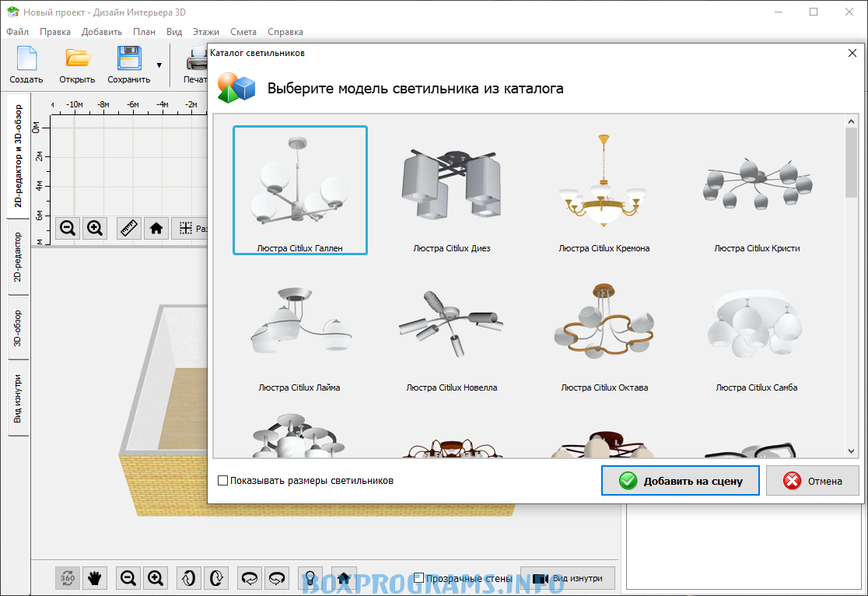Zoom in the 3D view with the plus magnifier
Viewport: 868px width, 596px height.
pyautogui.click(x=156, y=578)
